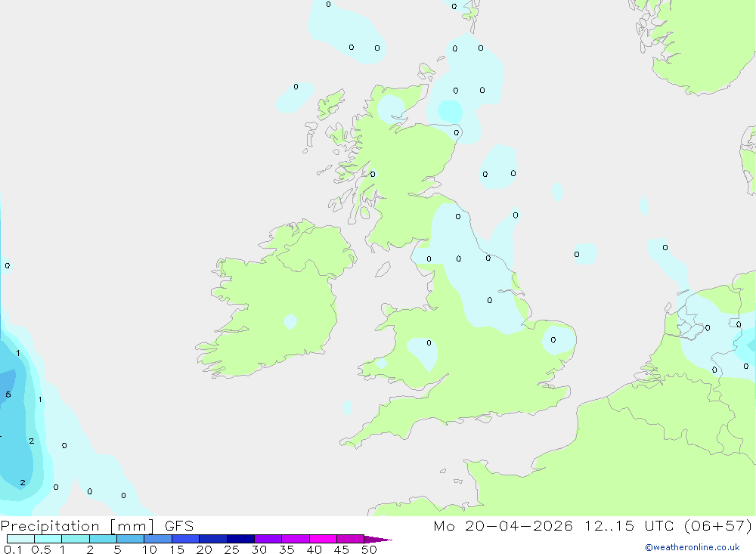This screenshot has width=756, height=554.
Task: Click the '0.1' legend scale label
Action: pyautogui.click(x=13, y=549)
